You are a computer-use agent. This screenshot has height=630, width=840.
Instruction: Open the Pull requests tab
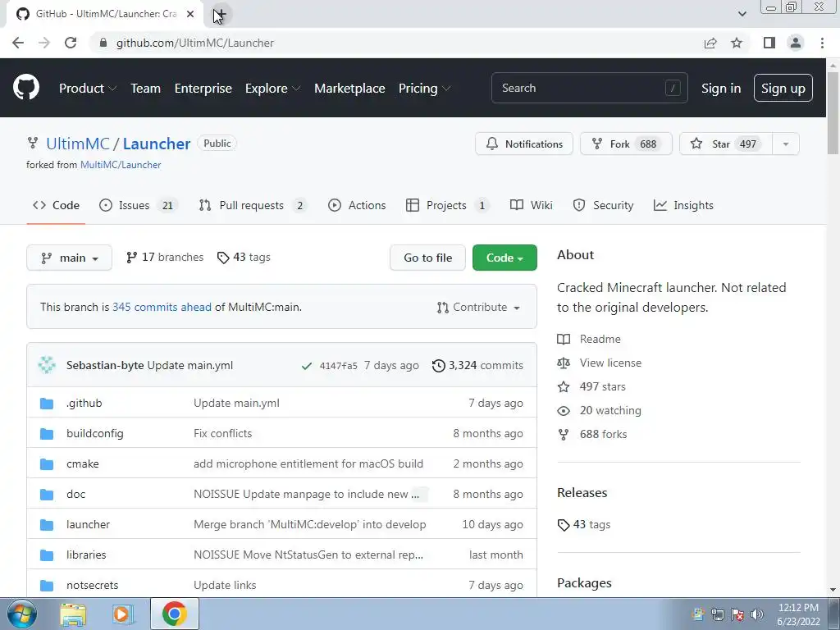(x=253, y=205)
